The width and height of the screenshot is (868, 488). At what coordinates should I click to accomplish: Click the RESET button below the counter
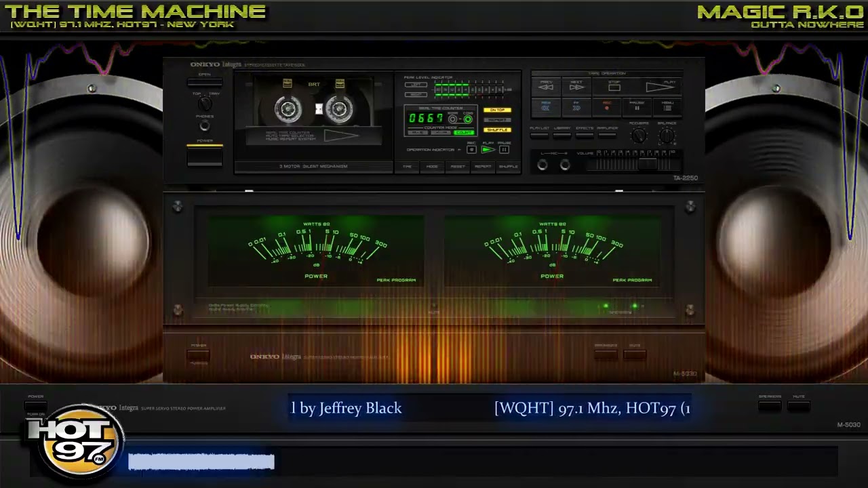458,166
